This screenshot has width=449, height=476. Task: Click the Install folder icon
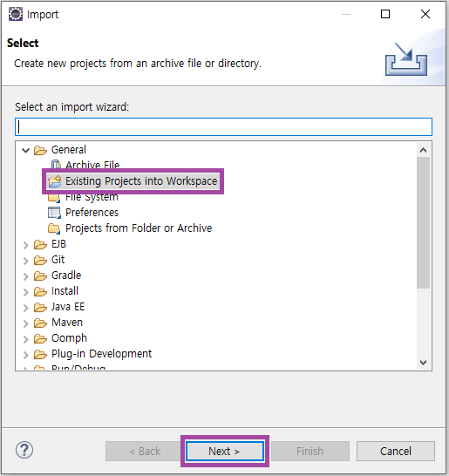(x=40, y=291)
